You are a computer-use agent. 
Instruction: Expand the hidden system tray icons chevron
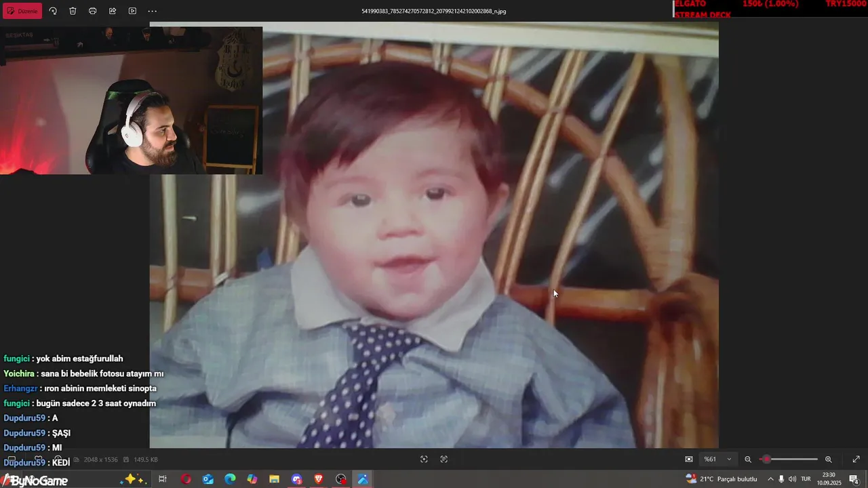point(770,479)
